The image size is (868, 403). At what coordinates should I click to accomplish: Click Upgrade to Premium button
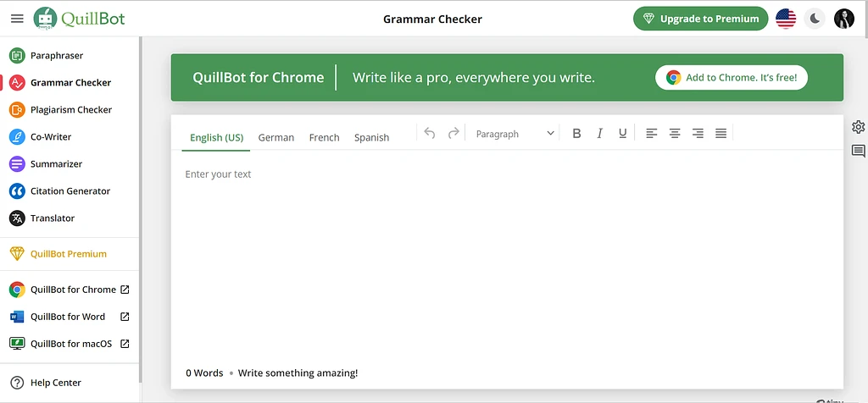coord(700,19)
